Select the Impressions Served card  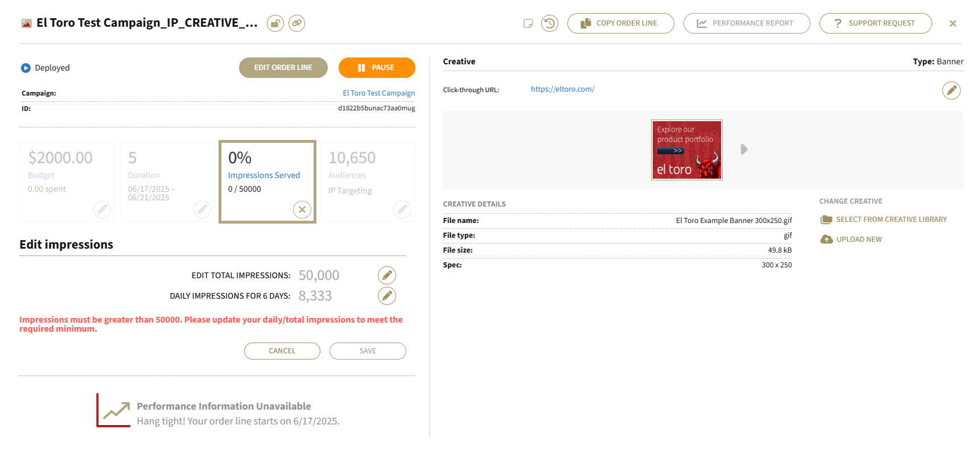click(x=267, y=181)
